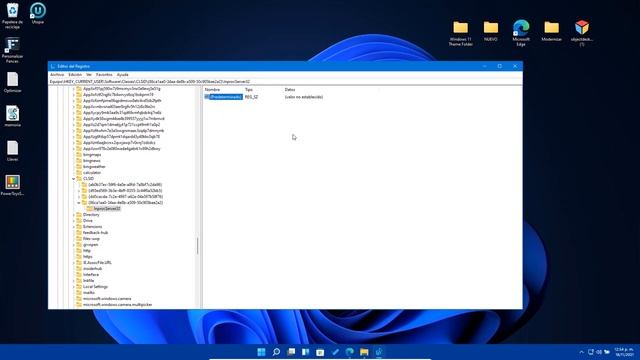The width and height of the screenshot is (640, 360).
Task: Show hidden system tray icons
Action: click(x=582, y=352)
